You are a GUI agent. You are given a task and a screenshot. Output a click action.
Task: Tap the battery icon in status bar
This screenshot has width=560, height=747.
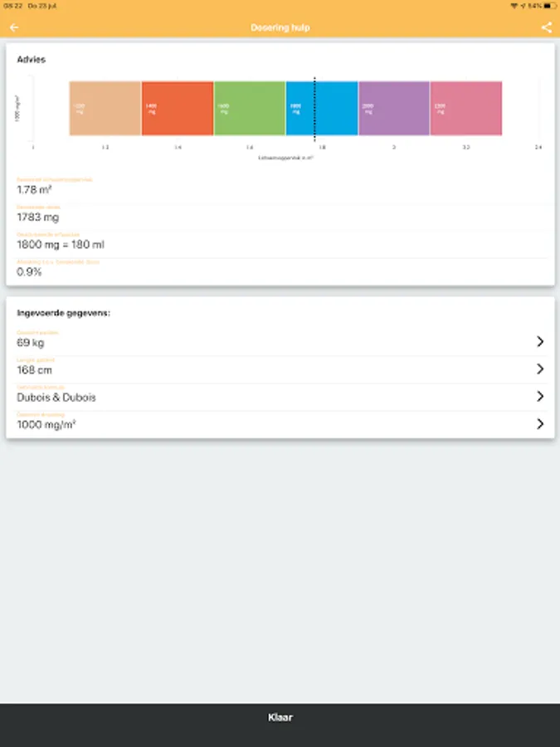click(x=548, y=6)
